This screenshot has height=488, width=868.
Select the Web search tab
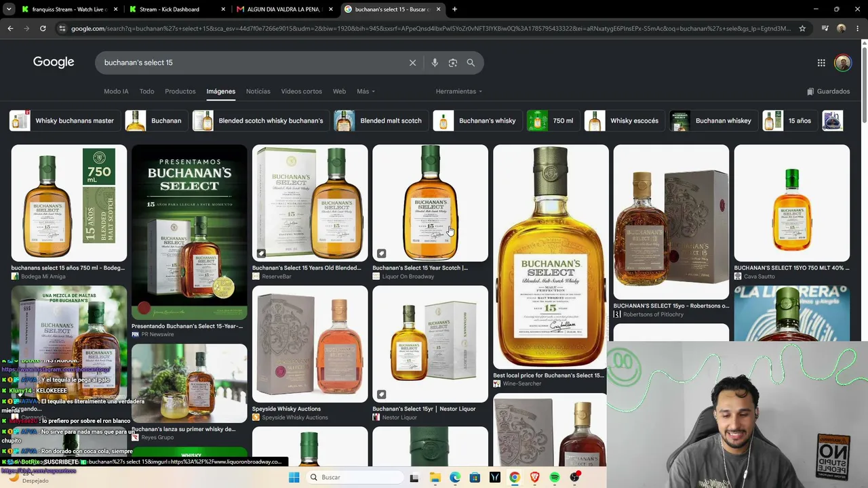[339, 91]
